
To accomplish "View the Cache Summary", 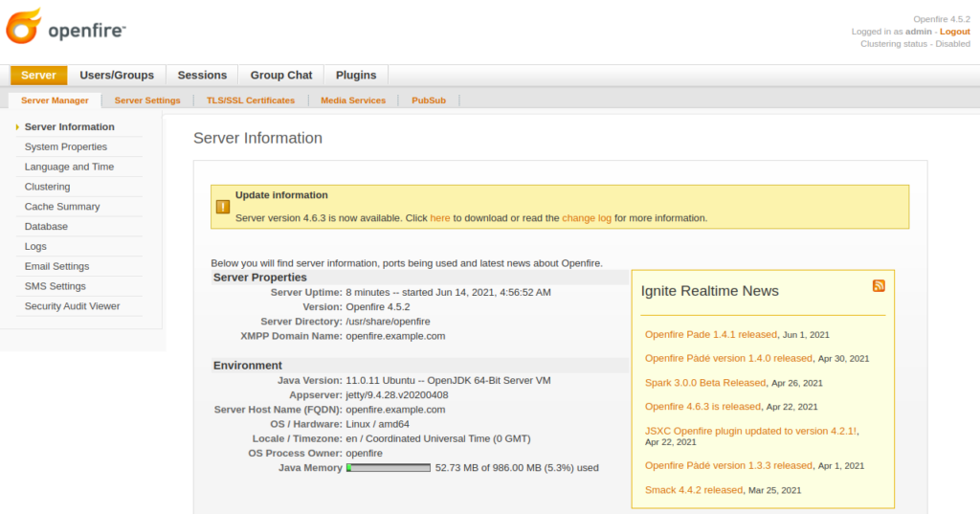I will 62,207.
